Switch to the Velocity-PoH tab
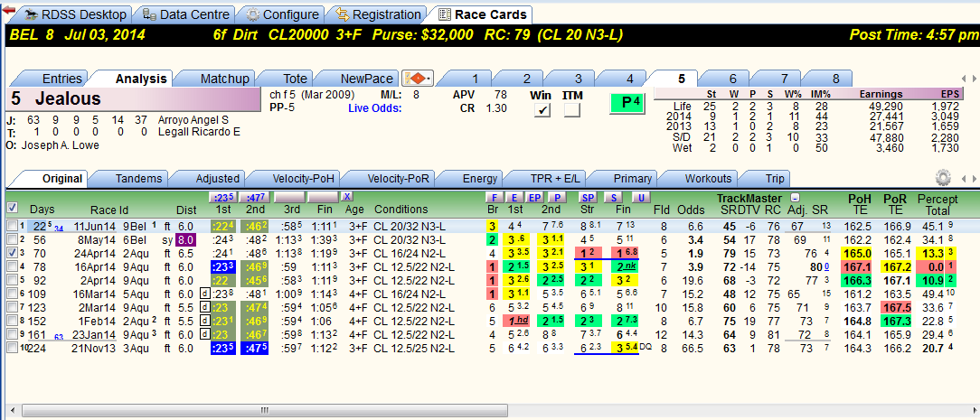Viewport: 980px width, 420px height. click(x=295, y=179)
